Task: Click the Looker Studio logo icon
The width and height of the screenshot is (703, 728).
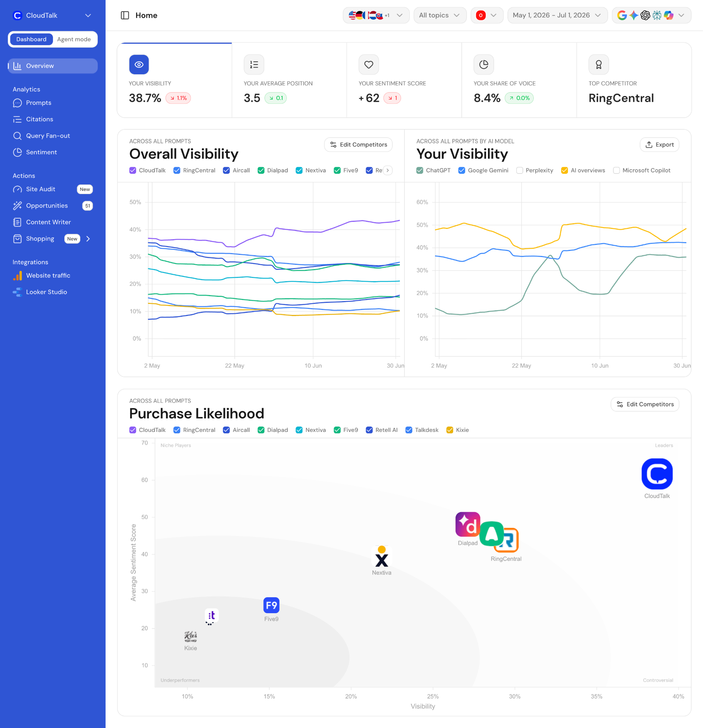Action: click(x=17, y=292)
